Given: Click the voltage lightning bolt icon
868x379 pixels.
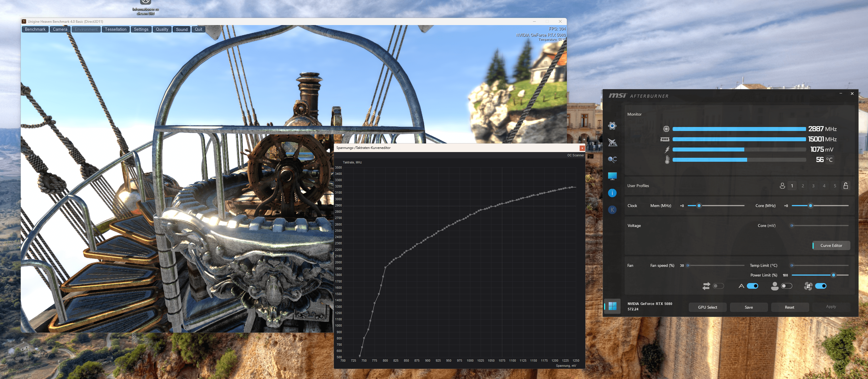Looking at the screenshot, I should [x=667, y=149].
